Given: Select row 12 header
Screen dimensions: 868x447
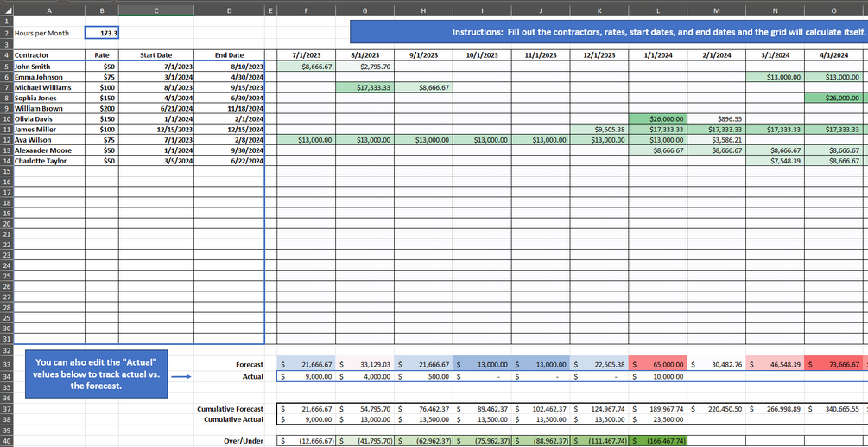Looking at the screenshot, I should pos(6,140).
